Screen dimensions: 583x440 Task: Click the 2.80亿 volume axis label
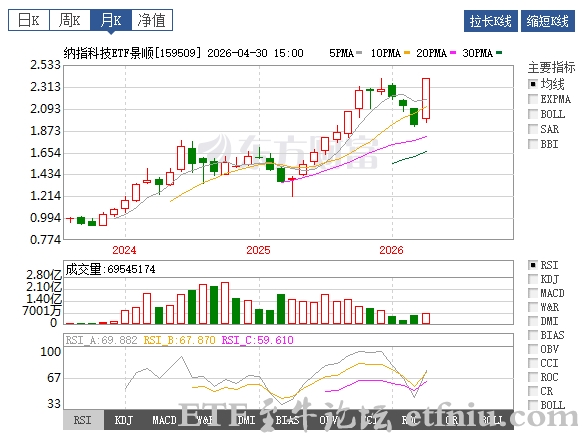pyautogui.click(x=44, y=275)
